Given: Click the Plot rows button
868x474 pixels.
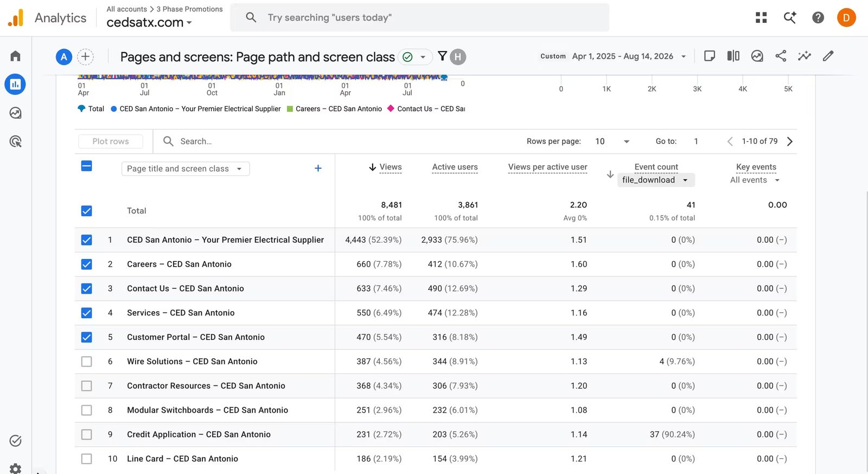Looking at the screenshot, I should click(111, 141).
